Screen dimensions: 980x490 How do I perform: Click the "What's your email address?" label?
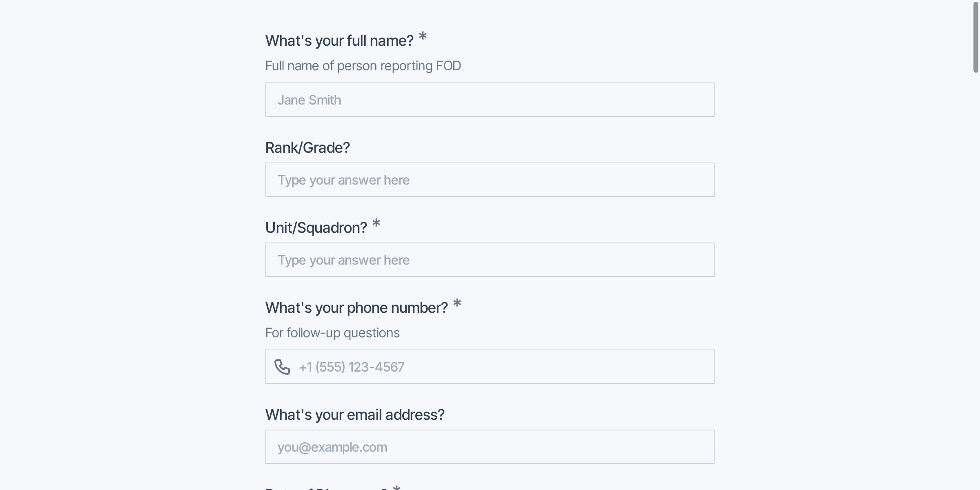(355, 415)
